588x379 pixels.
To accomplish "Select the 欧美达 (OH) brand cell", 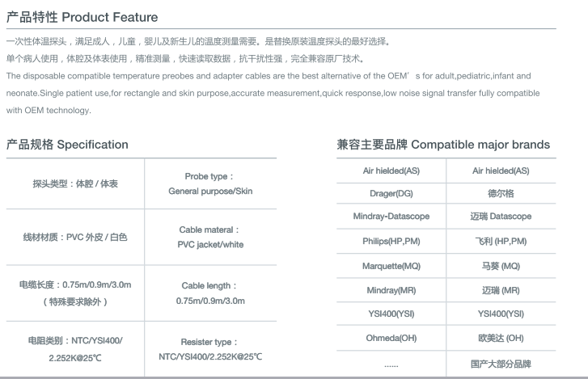I will pos(501,338).
